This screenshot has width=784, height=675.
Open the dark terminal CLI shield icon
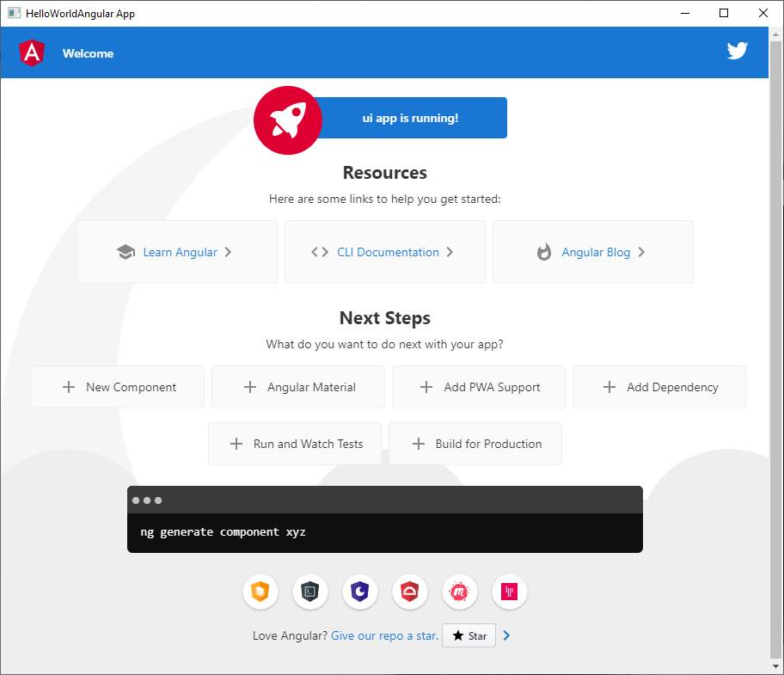click(310, 592)
